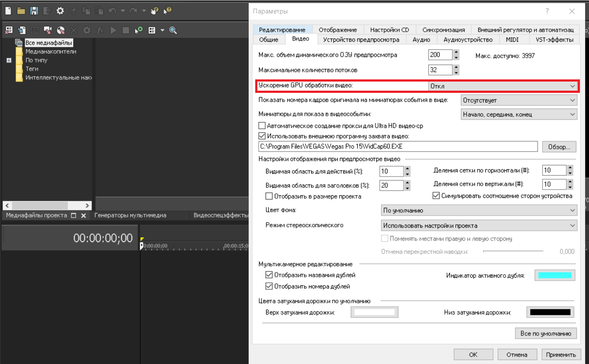Viewport: 589px width, 364px height.
Task: Stop media preview with the square icon
Action: 126,30
